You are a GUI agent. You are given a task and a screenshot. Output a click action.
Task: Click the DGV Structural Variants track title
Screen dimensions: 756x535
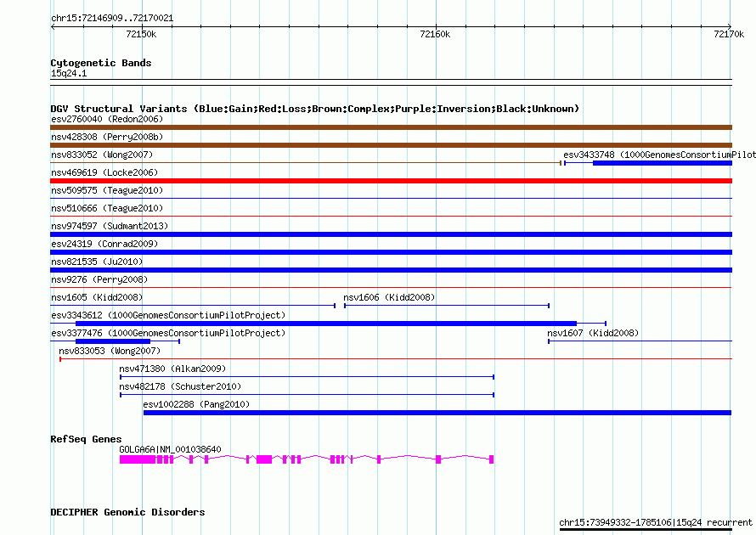315,109
